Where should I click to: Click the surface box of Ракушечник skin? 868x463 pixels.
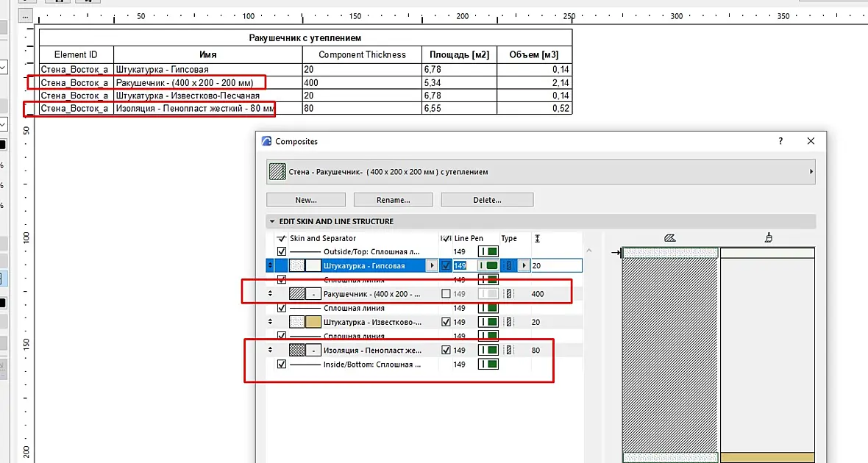click(x=313, y=294)
